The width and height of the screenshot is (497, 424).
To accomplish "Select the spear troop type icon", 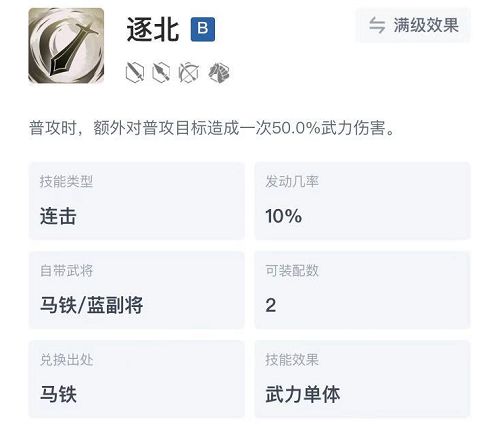I will tap(161, 72).
